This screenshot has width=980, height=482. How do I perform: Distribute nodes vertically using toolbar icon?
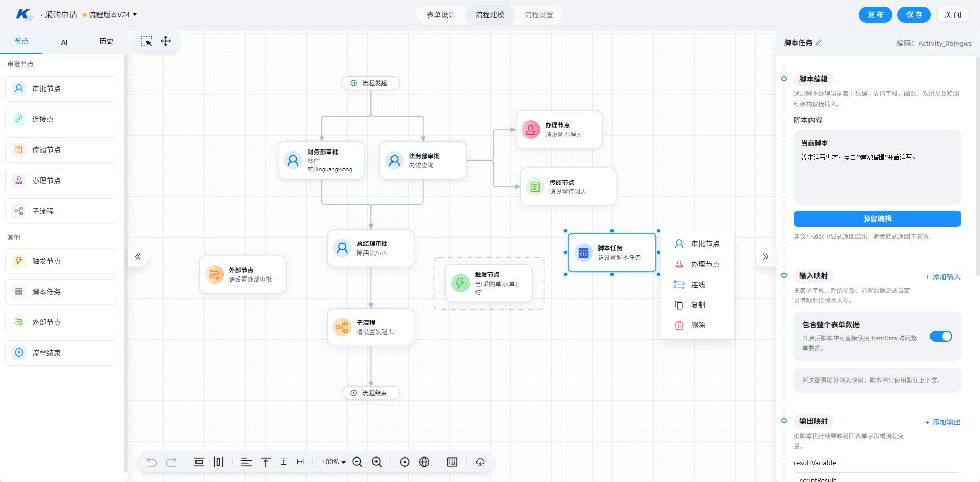point(199,462)
